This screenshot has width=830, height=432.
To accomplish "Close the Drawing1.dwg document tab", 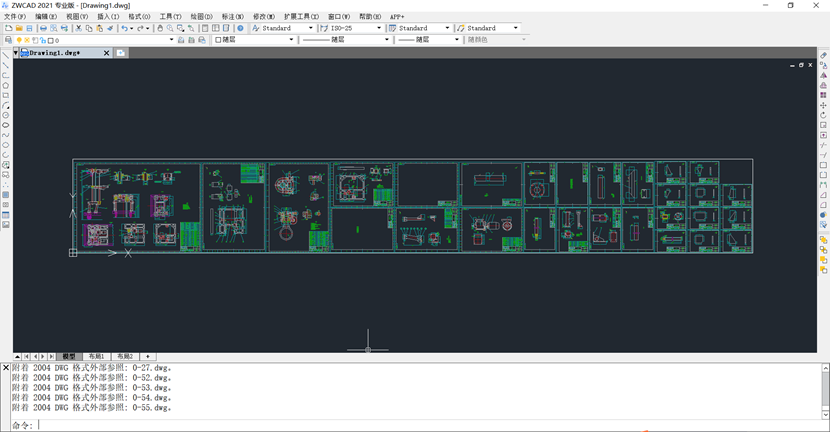I will [105, 52].
